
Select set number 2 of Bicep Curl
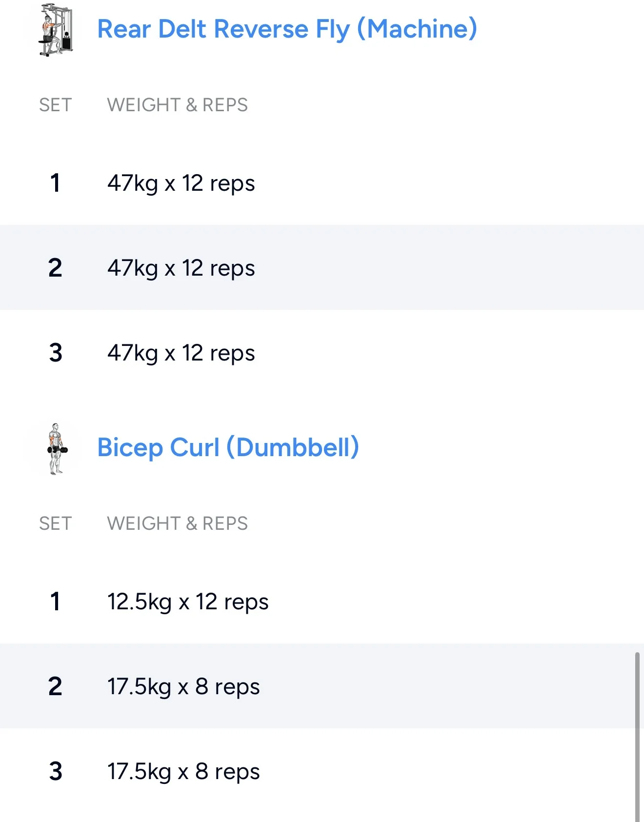click(x=55, y=686)
